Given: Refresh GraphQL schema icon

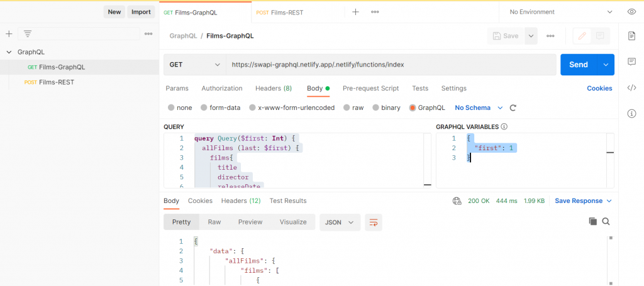Looking at the screenshot, I should pos(513,108).
